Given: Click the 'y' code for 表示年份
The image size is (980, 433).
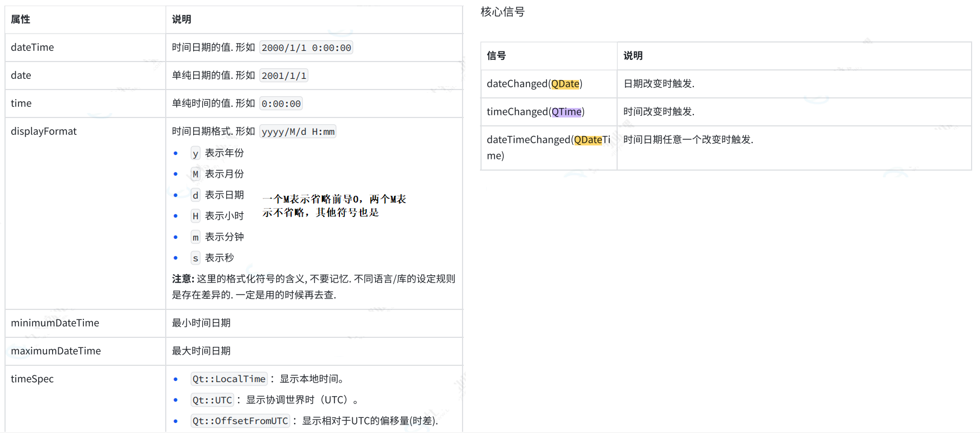Looking at the screenshot, I should pos(195,154).
